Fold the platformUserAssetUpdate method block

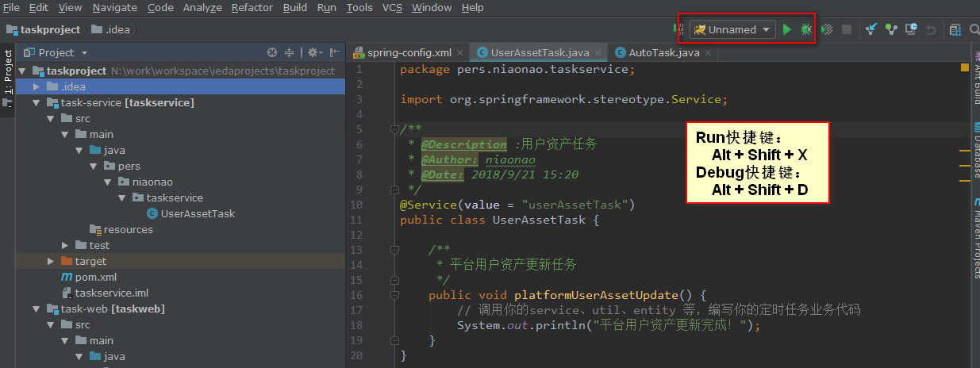394,294
